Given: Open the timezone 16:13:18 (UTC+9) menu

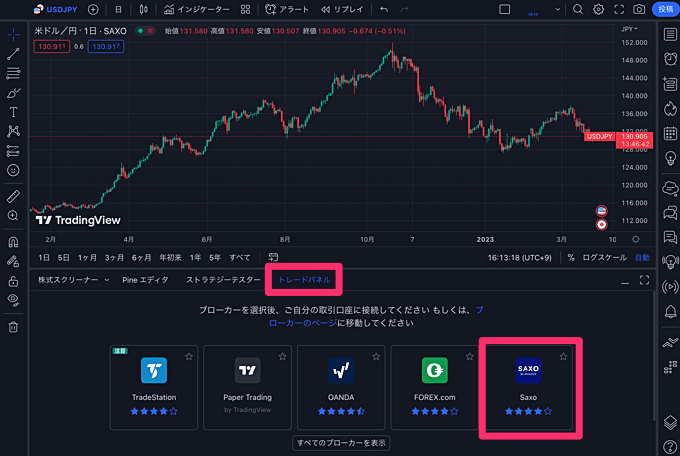Looking at the screenshot, I should [x=520, y=258].
